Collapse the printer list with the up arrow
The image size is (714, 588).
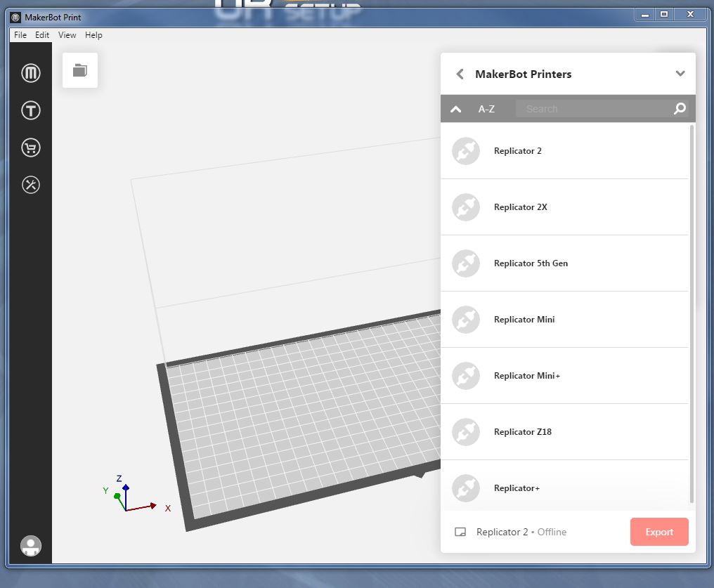click(455, 109)
